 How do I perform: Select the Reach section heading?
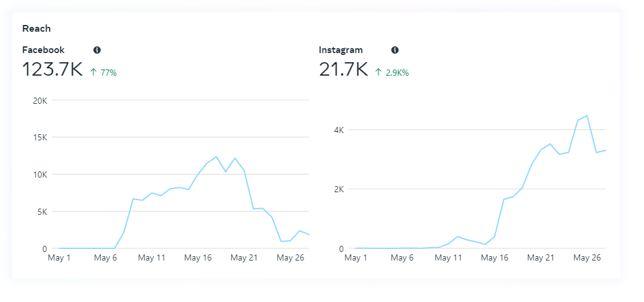36,29
